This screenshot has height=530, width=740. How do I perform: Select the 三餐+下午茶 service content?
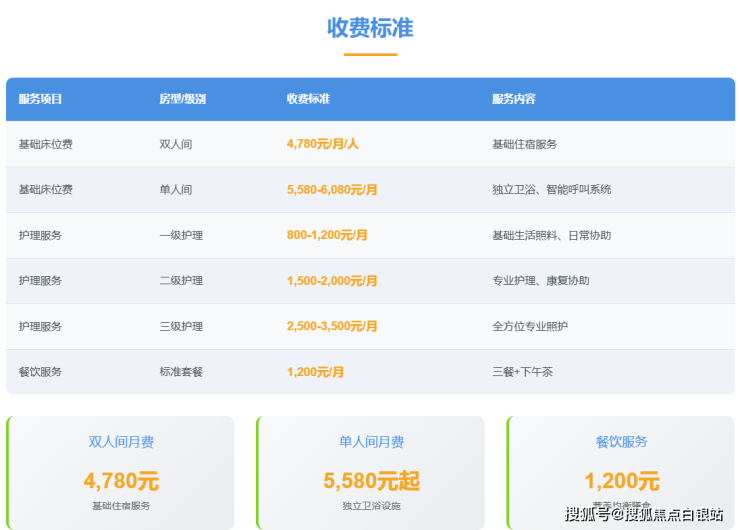(x=522, y=372)
